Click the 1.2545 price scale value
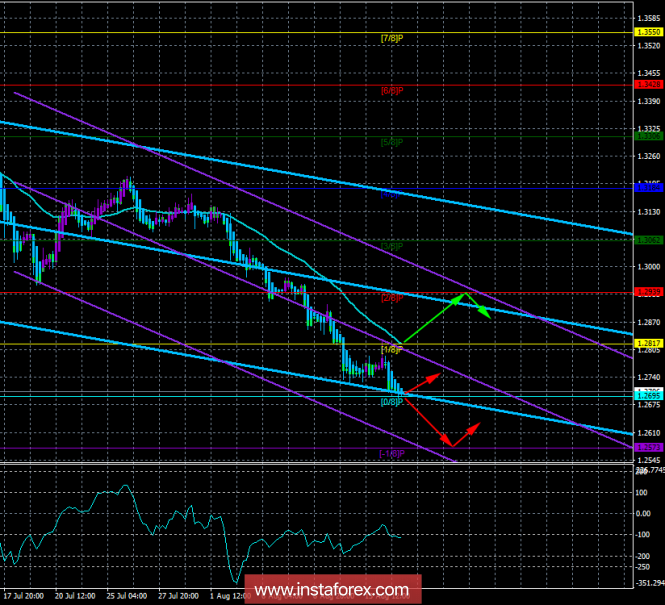The height and width of the screenshot is (605, 665). [649, 460]
